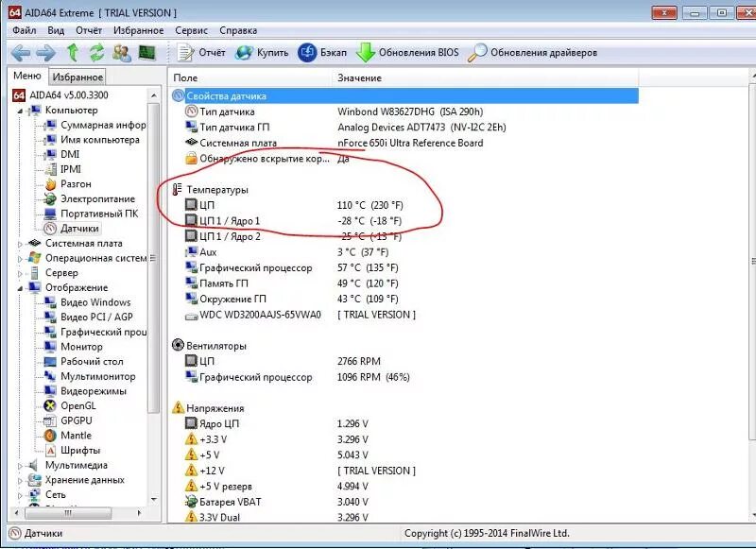Select the +12 V voltage row
Image resolution: width=756 pixels, height=549 pixels.
pos(405,471)
